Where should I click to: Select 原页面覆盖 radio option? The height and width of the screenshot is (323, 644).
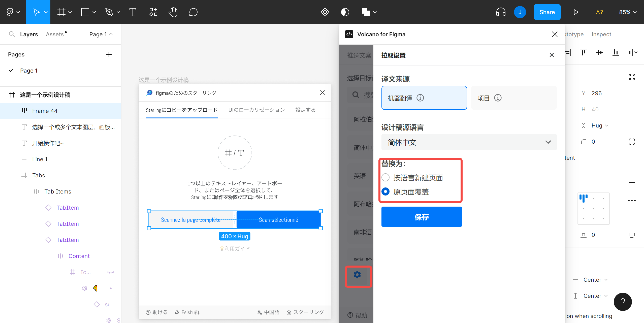[x=385, y=192]
